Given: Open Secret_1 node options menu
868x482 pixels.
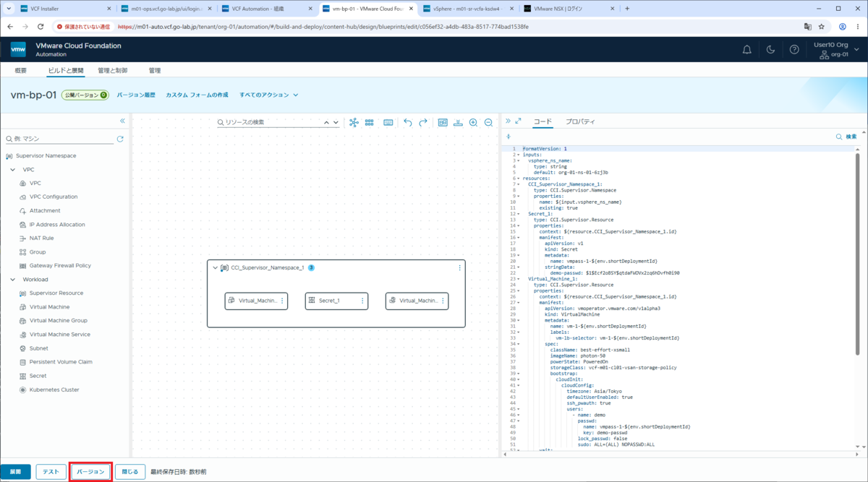Looking at the screenshot, I should (362, 301).
